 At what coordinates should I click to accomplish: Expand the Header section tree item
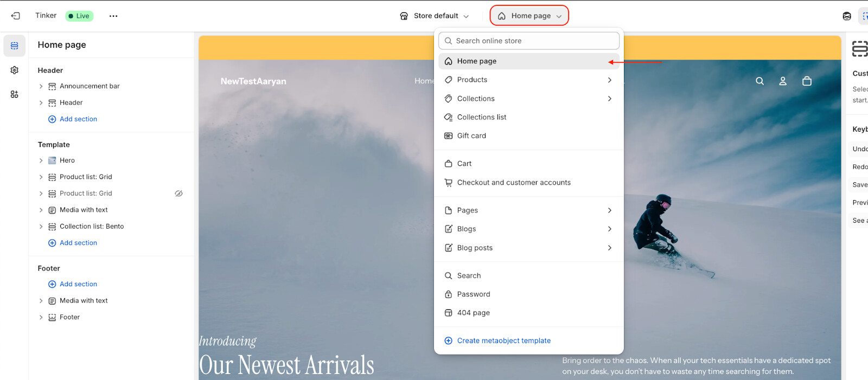[41, 102]
